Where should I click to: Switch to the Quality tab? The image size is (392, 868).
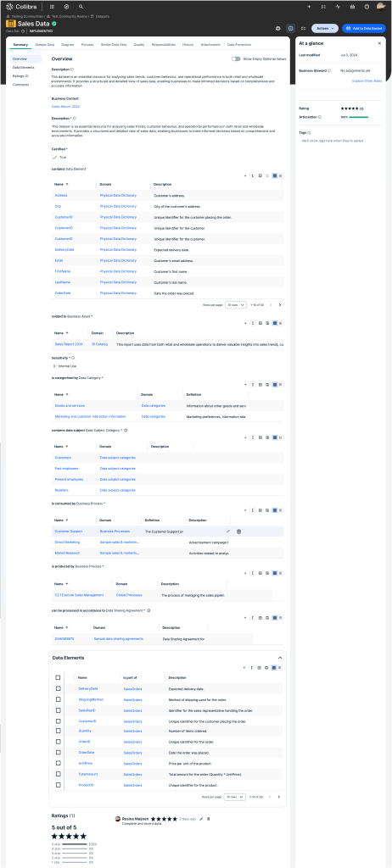coord(139,44)
